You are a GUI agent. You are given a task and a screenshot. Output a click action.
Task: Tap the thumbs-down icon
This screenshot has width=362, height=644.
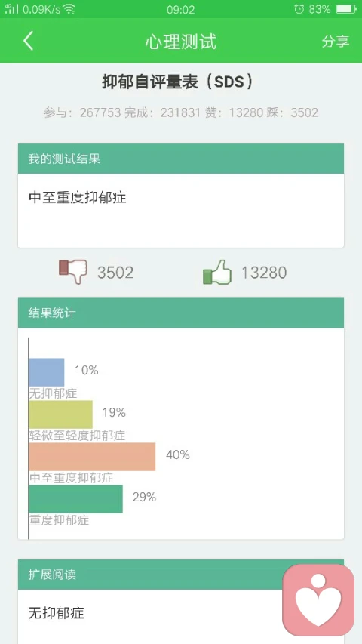(x=73, y=271)
